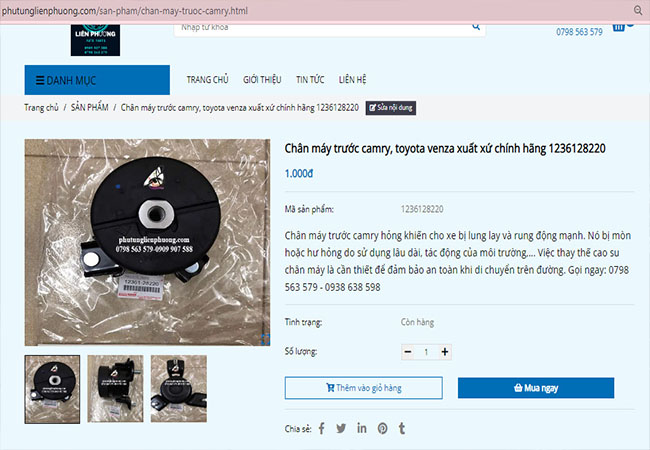Click the search magnifier icon in address bar

[638, 9]
